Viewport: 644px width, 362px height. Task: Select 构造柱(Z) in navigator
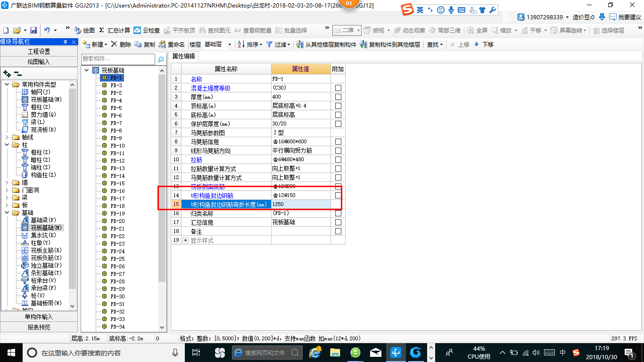(39, 175)
